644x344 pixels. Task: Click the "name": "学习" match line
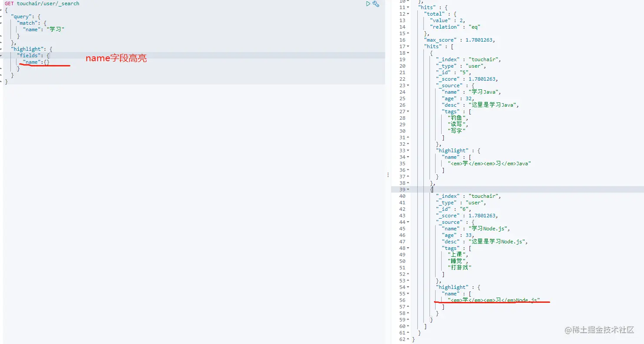tap(43, 29)
